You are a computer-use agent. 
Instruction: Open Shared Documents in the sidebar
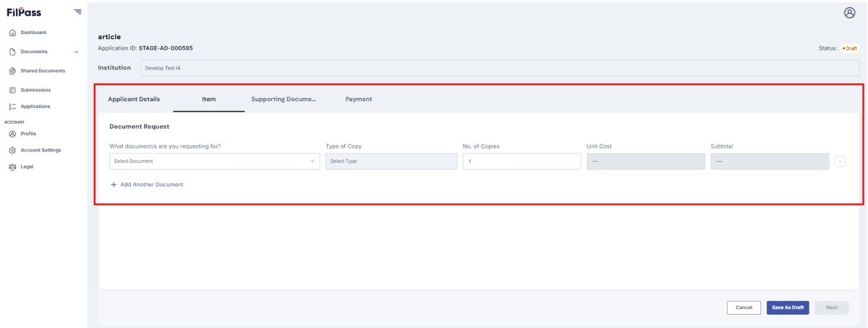point(43,71)
